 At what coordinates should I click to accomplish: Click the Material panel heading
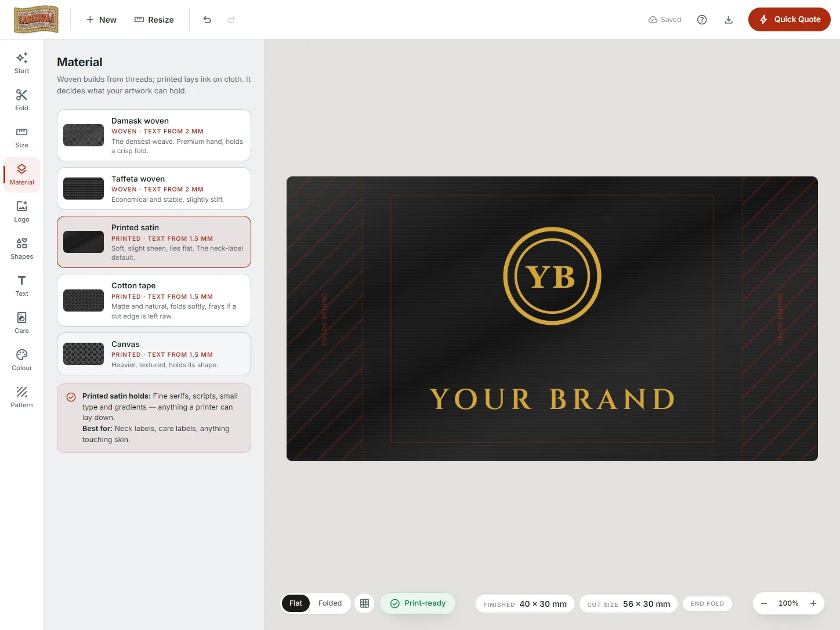coord(79,62)
